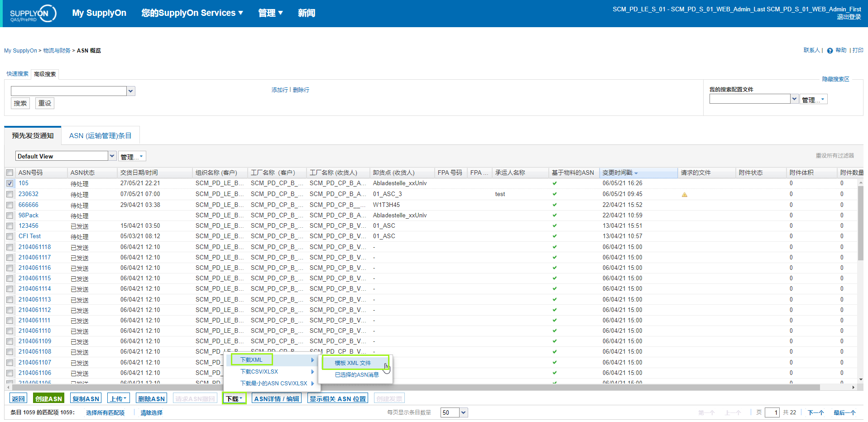Viewport: 868px width, 422px height.
Task: Select 预先发货通知 tab
Action: (33, 136)
